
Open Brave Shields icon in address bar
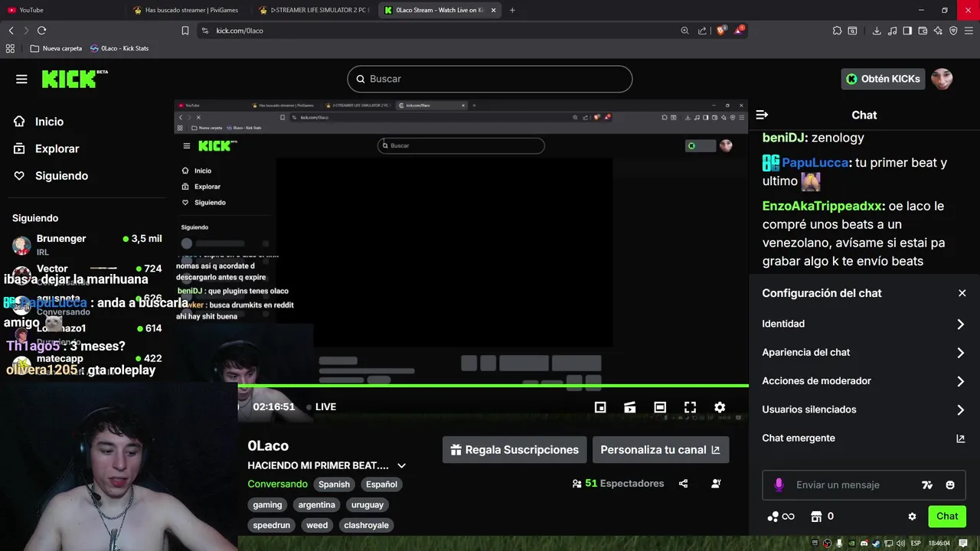pyautogui.click(x=721, y=31)
